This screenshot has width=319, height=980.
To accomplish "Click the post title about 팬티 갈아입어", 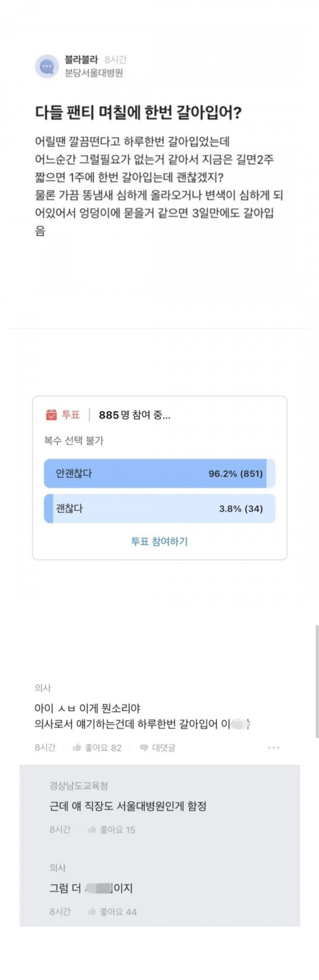I will click(138, 113).
